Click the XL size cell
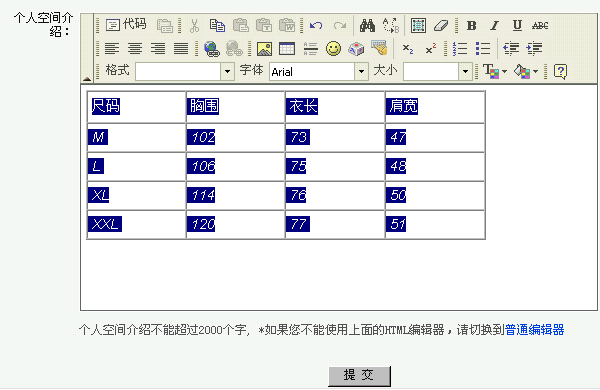The image size is (600, 390). (x=136, y=195)
